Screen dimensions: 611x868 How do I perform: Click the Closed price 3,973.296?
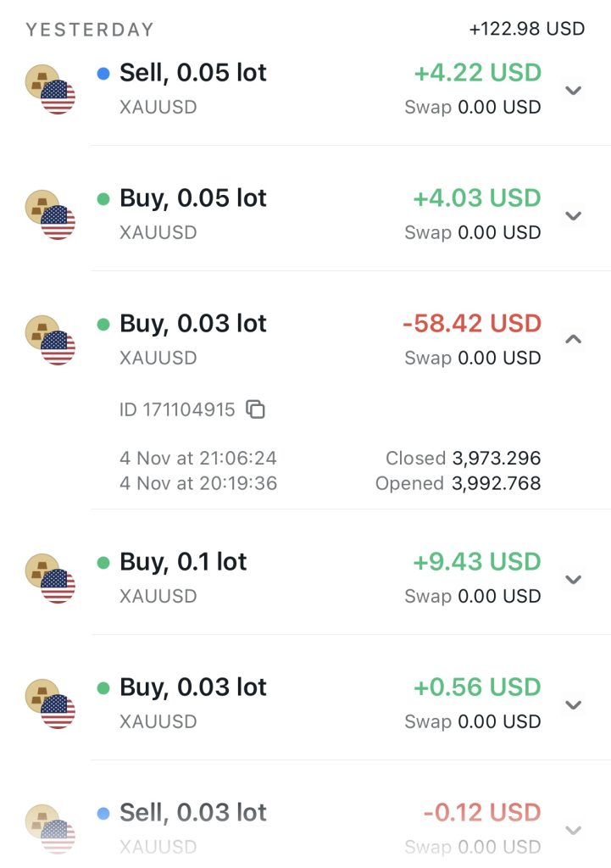point(496,459)
